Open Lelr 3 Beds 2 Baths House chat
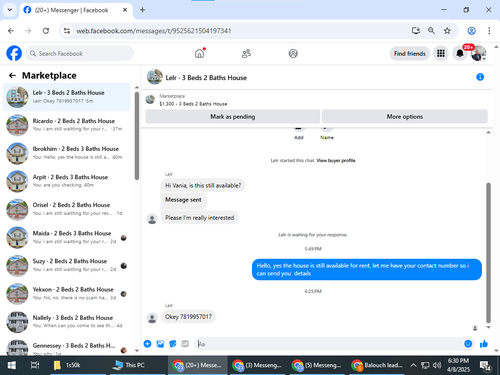This screenshot has height=375, width=500. point(67,97)
